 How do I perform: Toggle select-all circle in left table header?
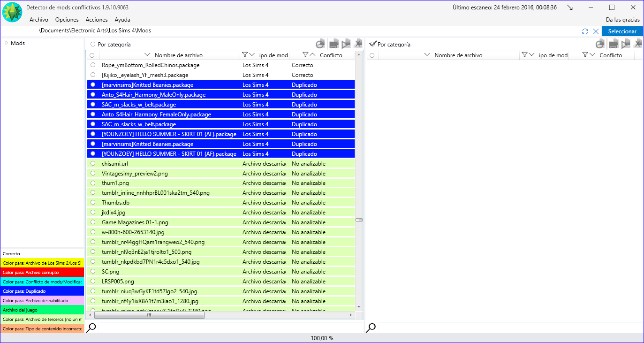point(92,55)
